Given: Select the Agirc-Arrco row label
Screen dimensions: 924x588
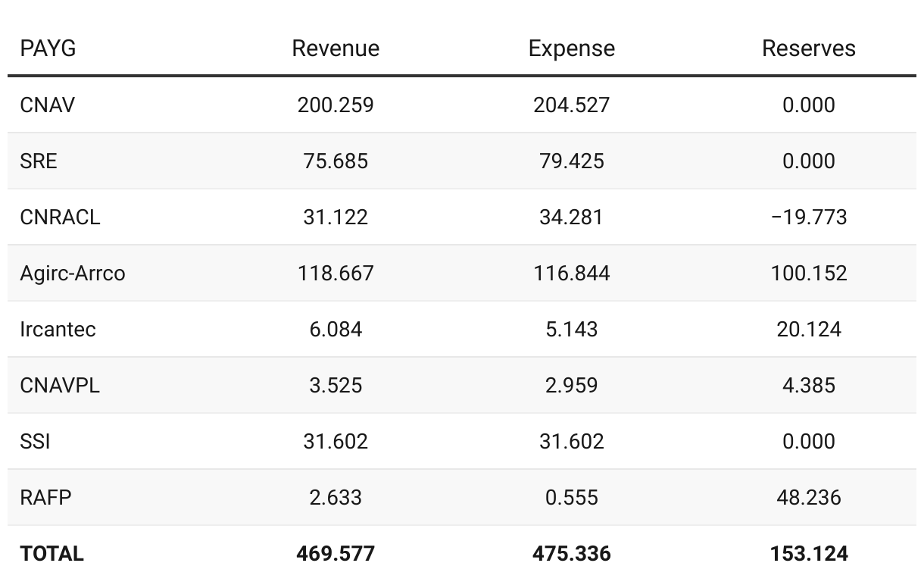Looking at the screenshot, I should pyautogui.click(x=73, y=273).
